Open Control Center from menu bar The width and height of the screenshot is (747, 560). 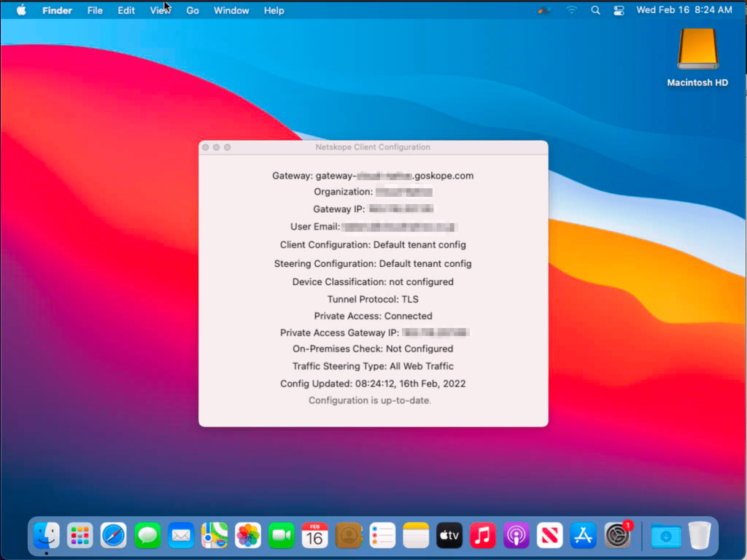click(619, 10)
